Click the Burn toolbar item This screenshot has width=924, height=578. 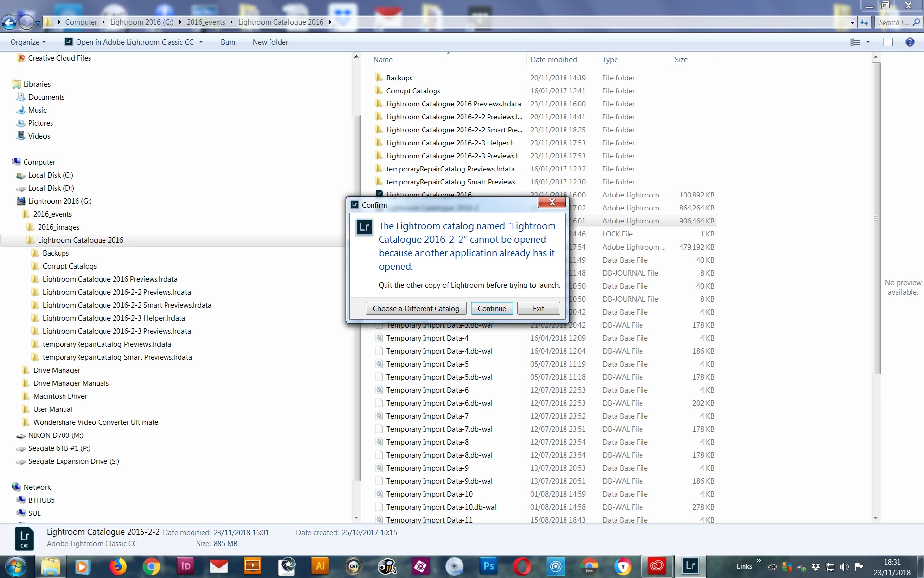[228, 42]
